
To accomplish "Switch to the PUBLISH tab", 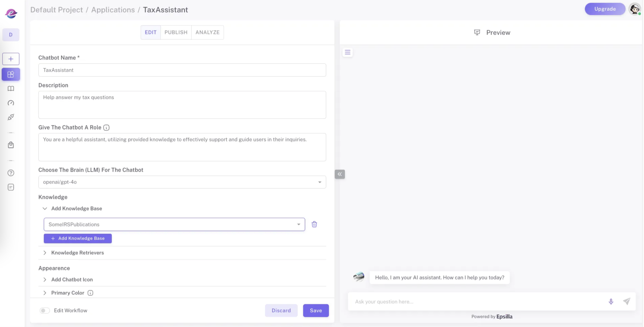I will coord(176,32).
